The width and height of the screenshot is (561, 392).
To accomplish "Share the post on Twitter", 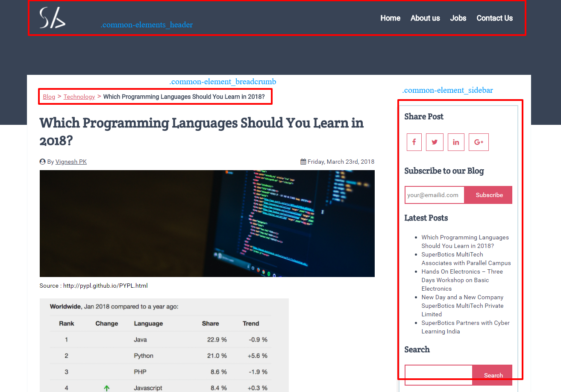I will [435, 142].
